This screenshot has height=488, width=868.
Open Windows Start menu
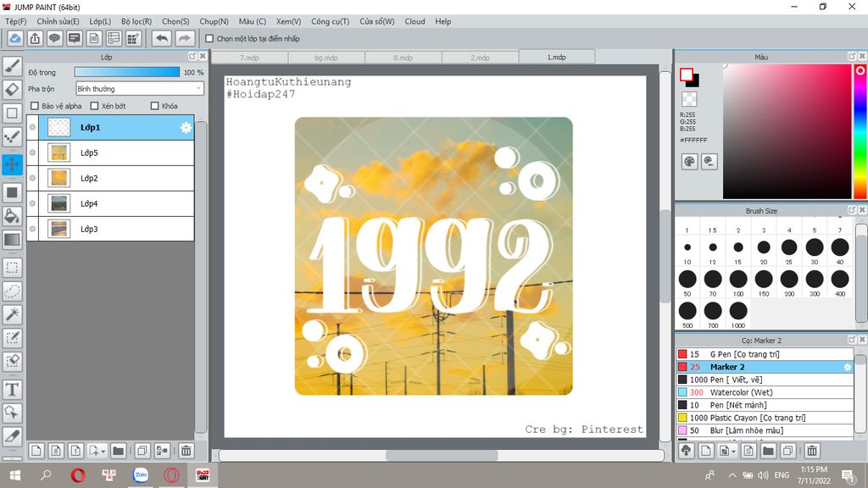pyautogui.click(x=15, y=475)
